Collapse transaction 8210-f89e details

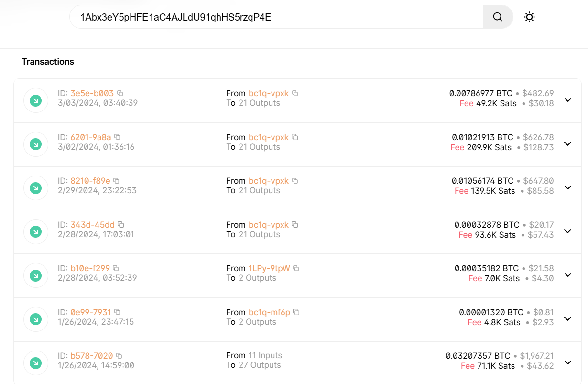[x=567, y=187]
